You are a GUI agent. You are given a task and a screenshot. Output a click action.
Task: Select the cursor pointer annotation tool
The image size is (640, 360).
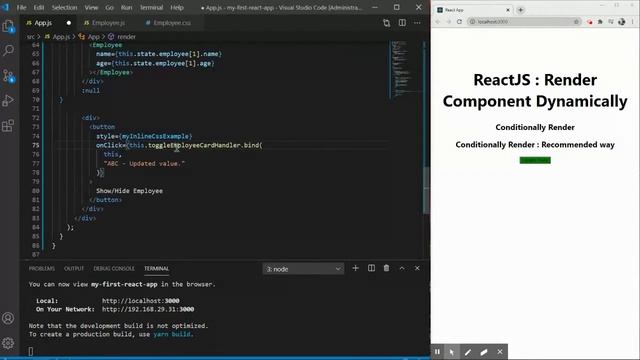pyautogui.click(x=452, y=351)
